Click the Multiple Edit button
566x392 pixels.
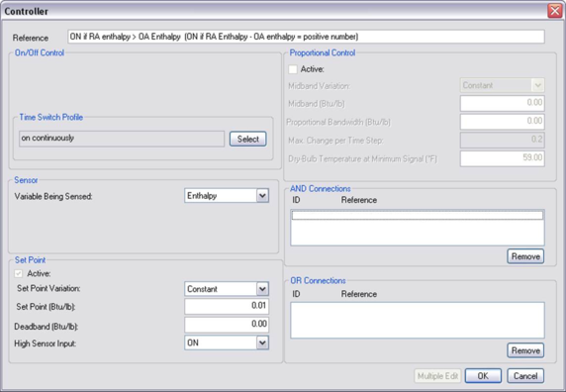point(437,376)
